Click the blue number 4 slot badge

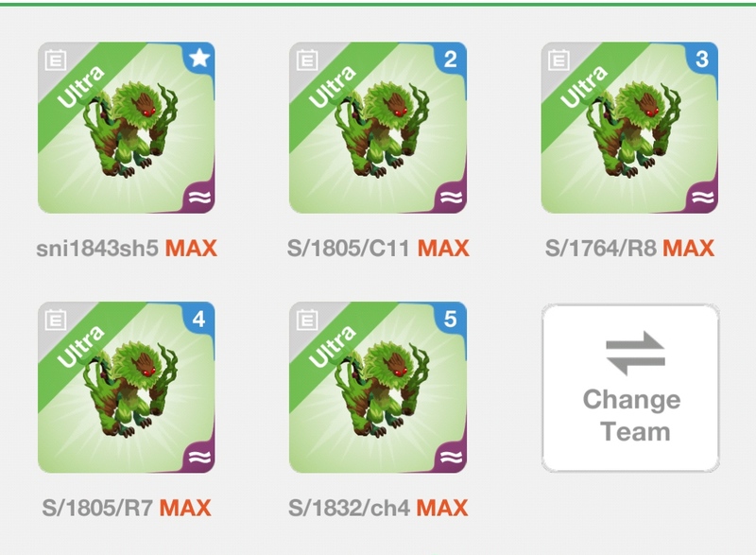coord(199,319)
